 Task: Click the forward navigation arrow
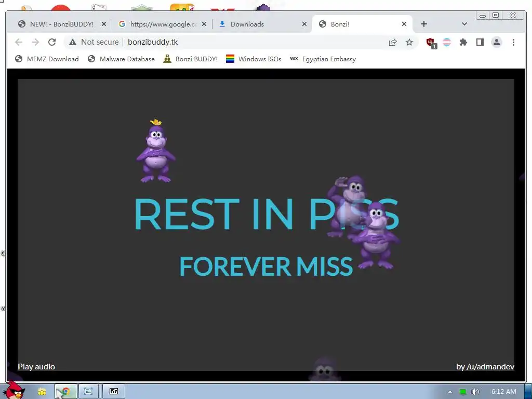click(x=35, y=42)
